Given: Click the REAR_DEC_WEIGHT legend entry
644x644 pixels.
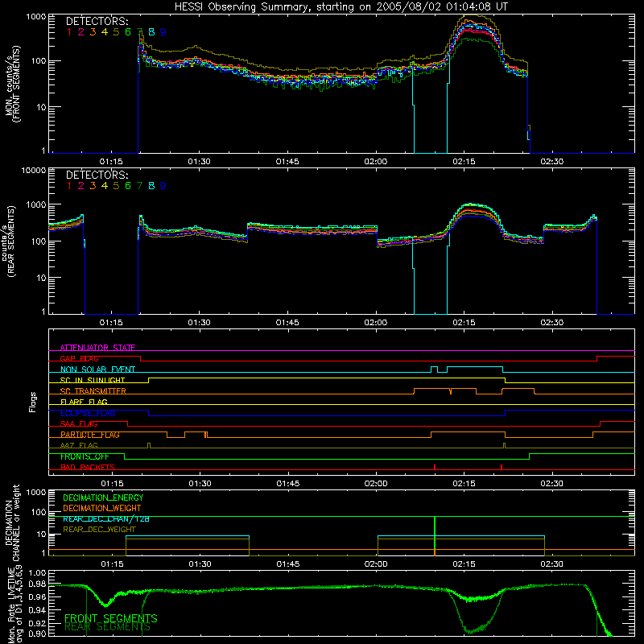Looking at the screenshot, I should tap(99, 530).
